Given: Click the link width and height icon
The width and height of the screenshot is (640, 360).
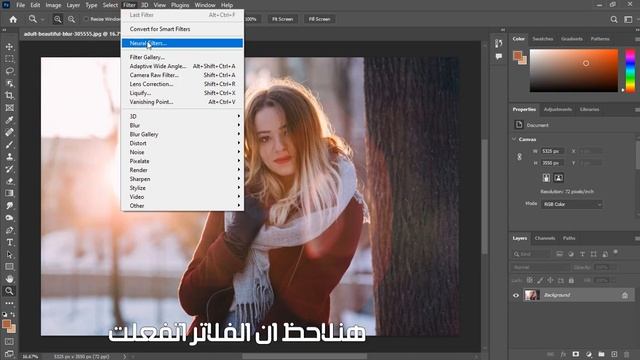Looking at the screenshot, I should tap(520, 157).
